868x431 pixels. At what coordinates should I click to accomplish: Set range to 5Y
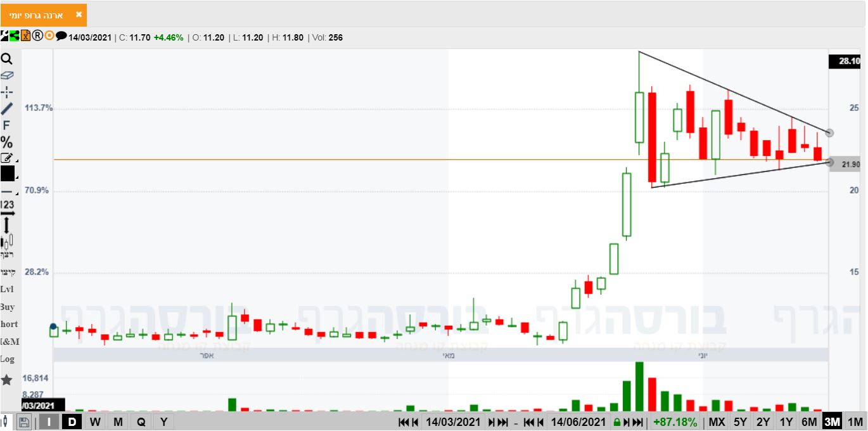click(x=740, y=422)
